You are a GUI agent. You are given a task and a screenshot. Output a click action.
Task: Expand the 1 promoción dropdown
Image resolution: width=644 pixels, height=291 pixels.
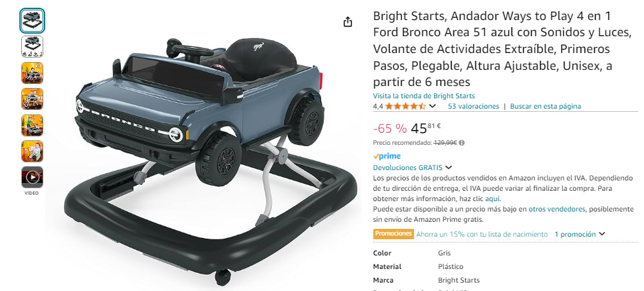579,234
